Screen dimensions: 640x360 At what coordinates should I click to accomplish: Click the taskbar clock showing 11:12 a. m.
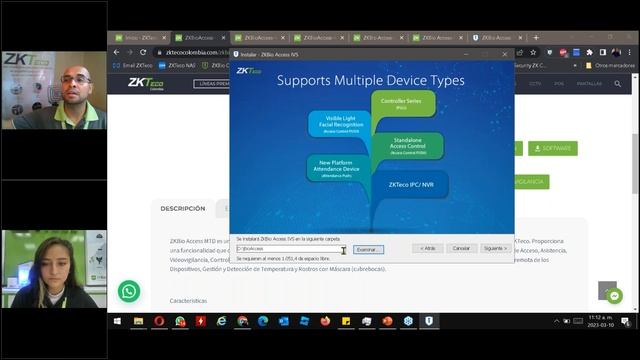pyautogui.click(x=601, y=321)
